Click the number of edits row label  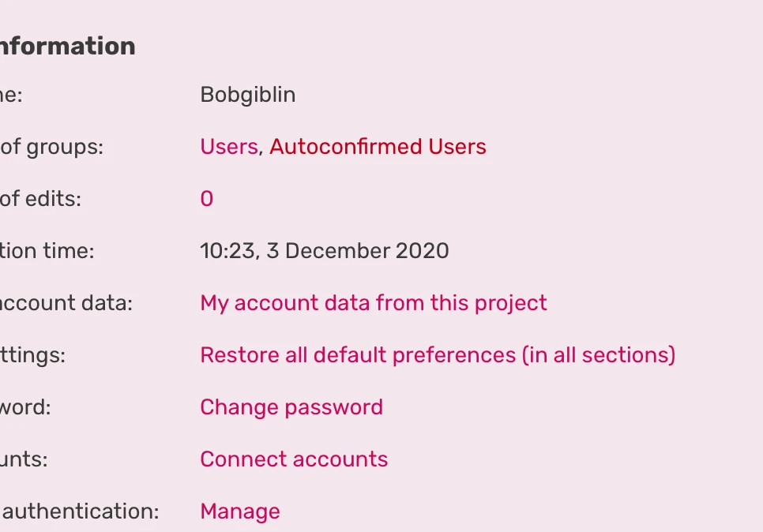coord(40,199)
